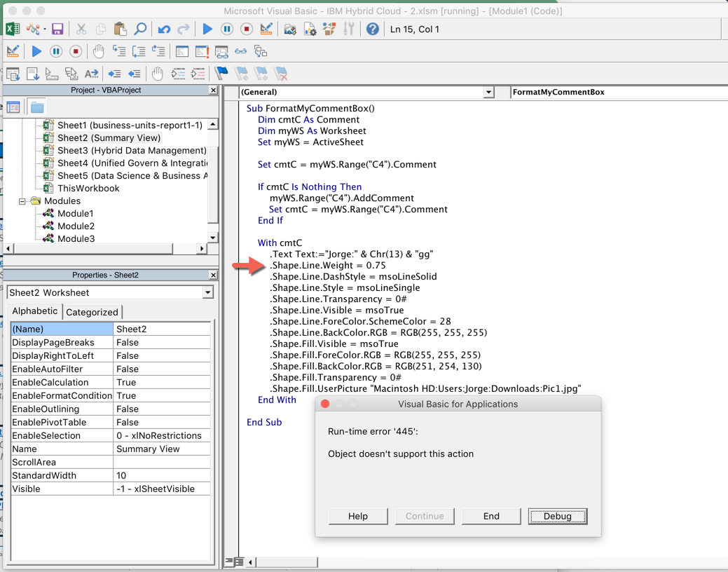This screenshot has width=728, height=572.
Task: Toggle breakpoint from the edit toolbar hand
Action: [x=158, y=74]
